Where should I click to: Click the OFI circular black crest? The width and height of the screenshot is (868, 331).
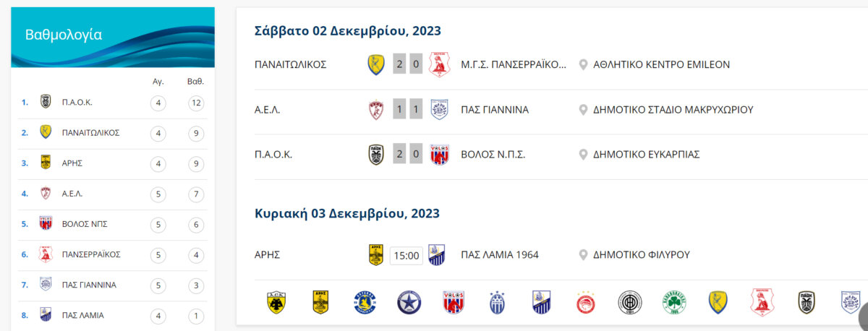pyautogui.click(x=629, y=301)
